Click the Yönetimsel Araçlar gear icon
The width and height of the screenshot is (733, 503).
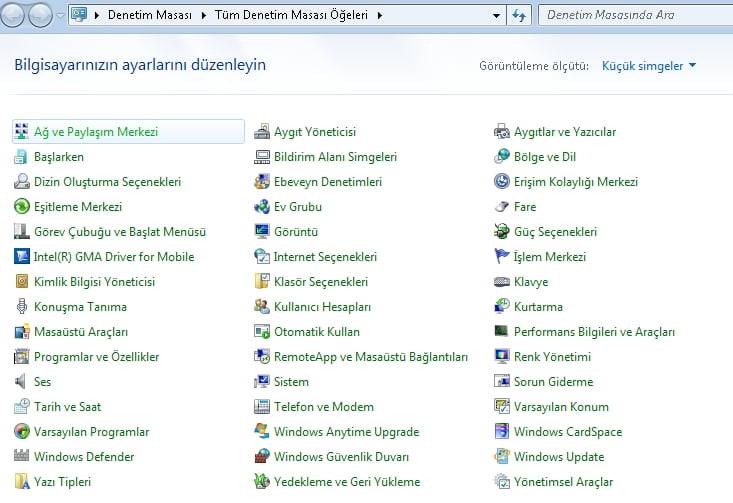pyautogui.click(x=502, y=481)
